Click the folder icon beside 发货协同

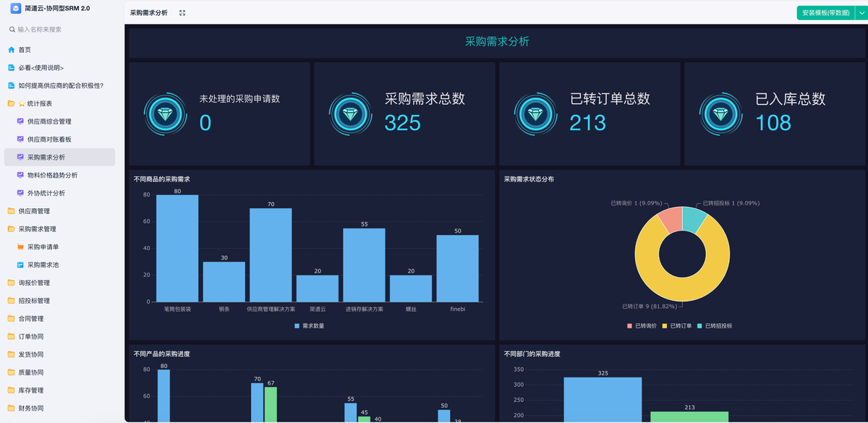click(x=11, y=354)
